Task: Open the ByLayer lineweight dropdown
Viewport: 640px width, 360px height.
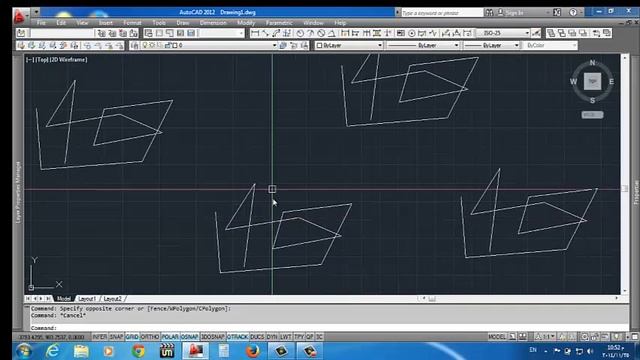Action: (x=516, y=45)
